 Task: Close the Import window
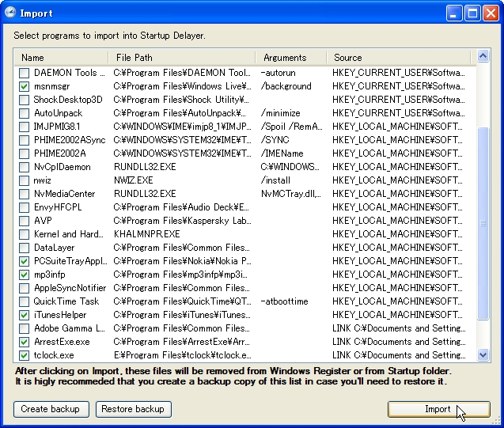pos(491,13)
